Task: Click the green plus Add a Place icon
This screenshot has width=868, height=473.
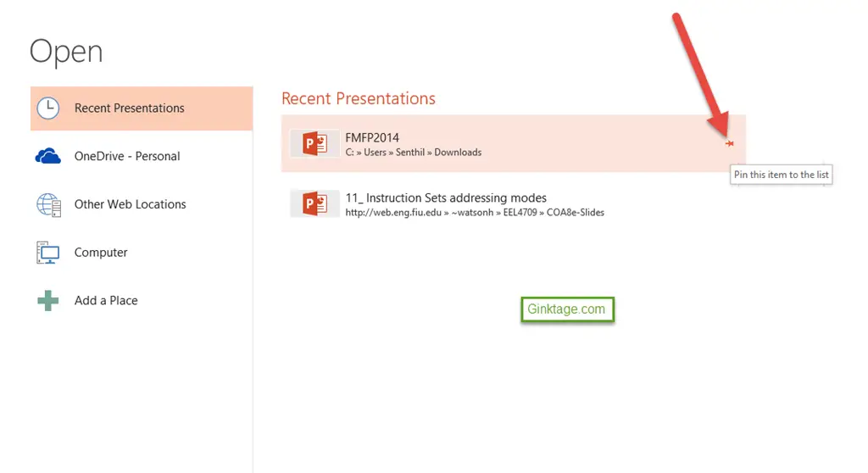Action: click(x=48, y=301)
